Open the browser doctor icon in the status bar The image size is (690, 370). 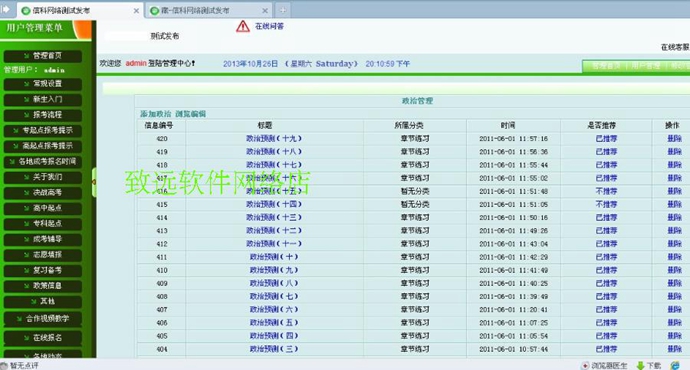point(585,366)
